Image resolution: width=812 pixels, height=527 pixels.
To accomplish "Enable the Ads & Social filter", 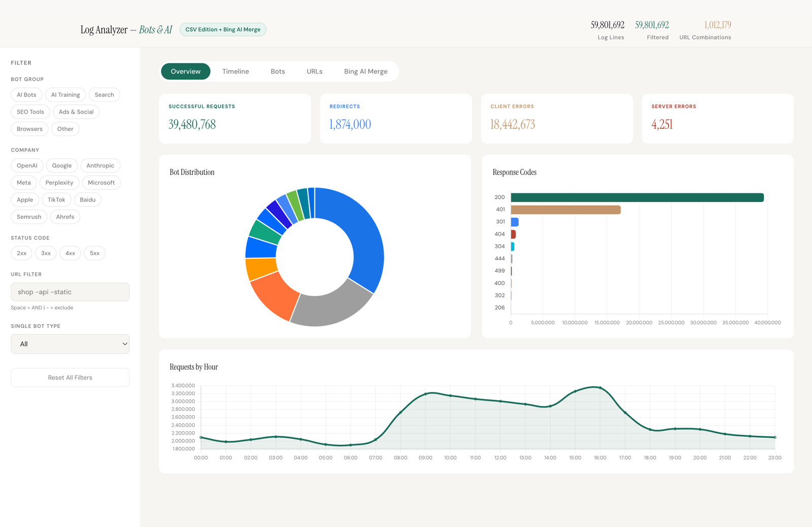I will [76, 112].
